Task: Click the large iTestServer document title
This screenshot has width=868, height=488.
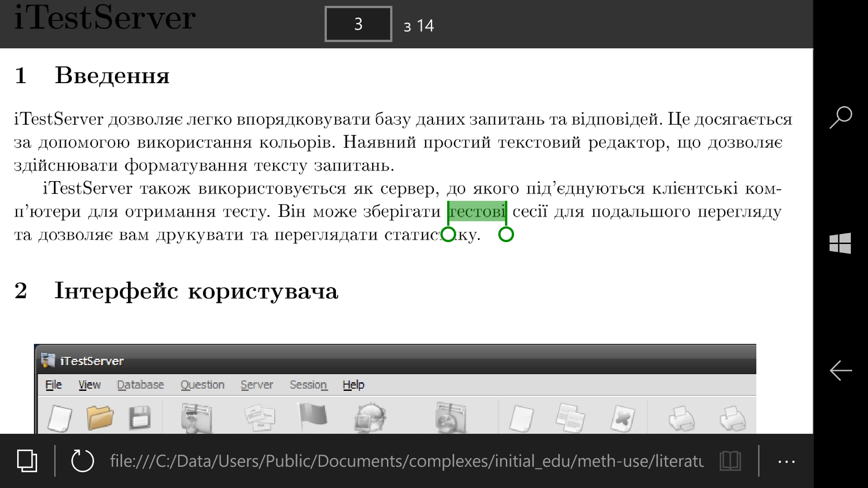Action: [105, 17]
